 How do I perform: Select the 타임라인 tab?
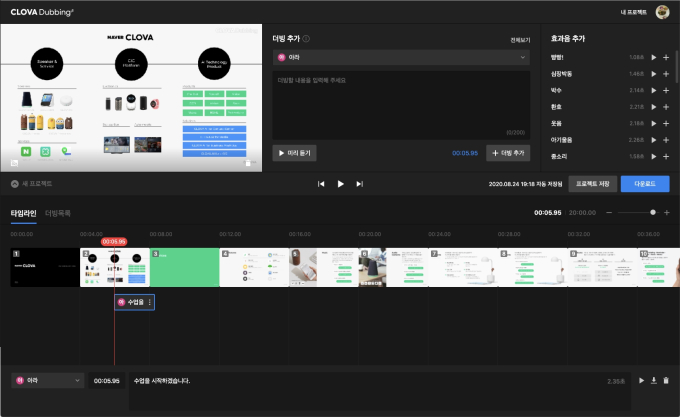tap(23, 213)
